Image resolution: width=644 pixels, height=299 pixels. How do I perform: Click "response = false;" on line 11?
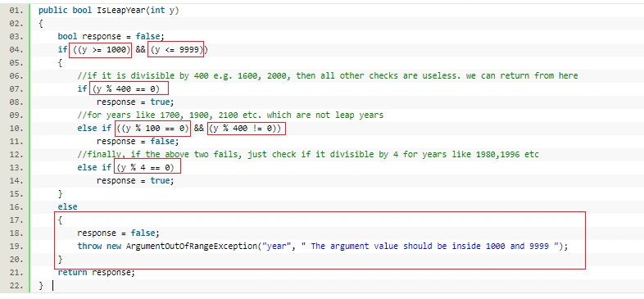pos(138,142)
